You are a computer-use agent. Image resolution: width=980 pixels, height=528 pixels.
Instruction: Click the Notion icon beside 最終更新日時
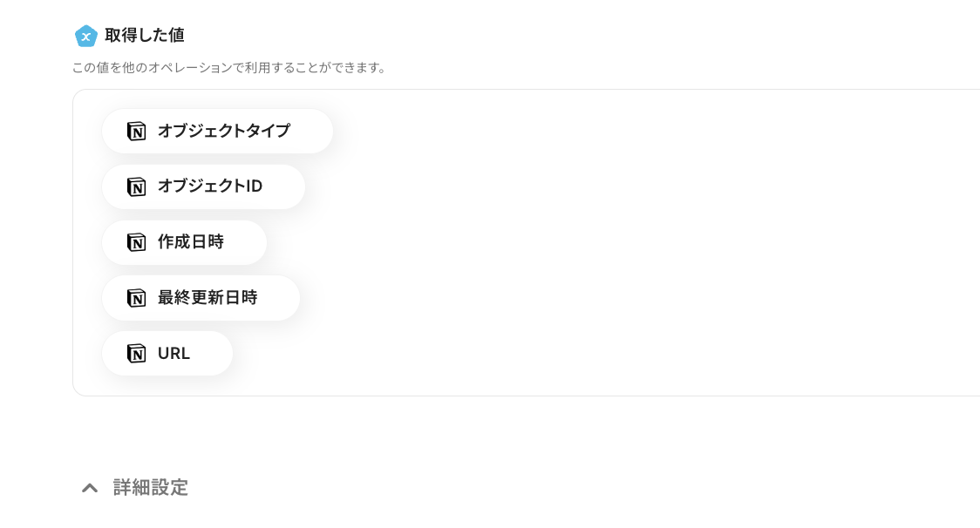click(x=136, y=298)
